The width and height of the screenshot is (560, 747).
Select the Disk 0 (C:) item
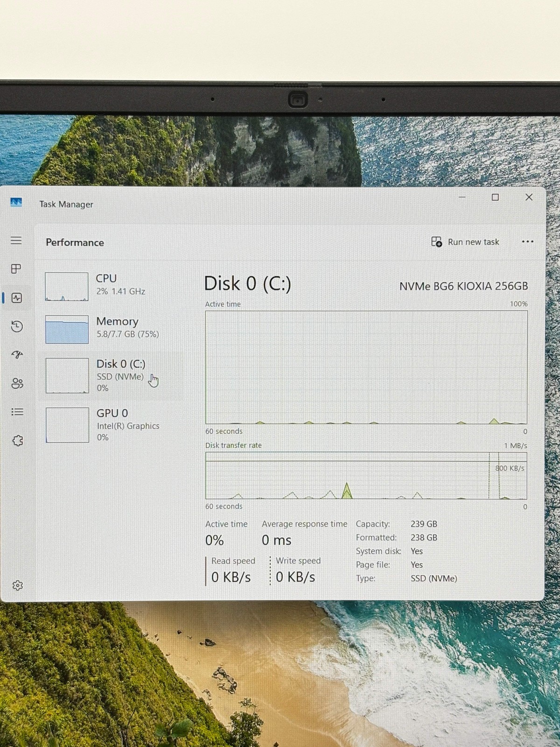click(111, 376)
